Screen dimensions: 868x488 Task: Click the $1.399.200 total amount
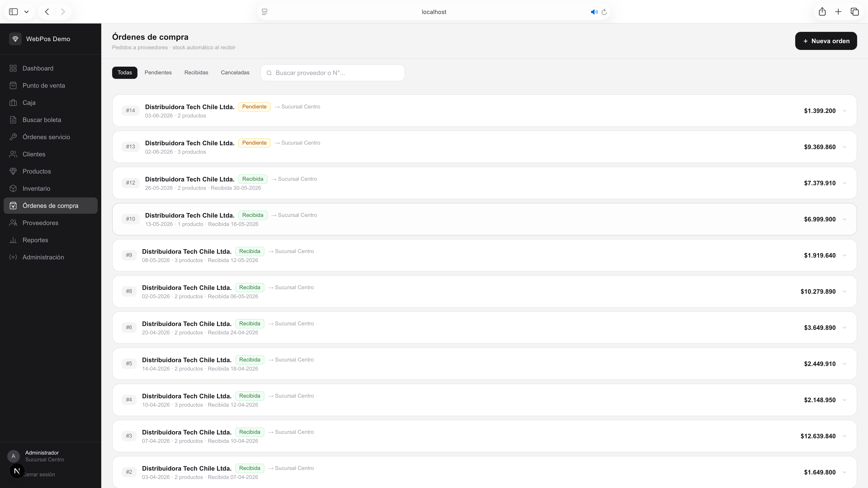(820, 111)
